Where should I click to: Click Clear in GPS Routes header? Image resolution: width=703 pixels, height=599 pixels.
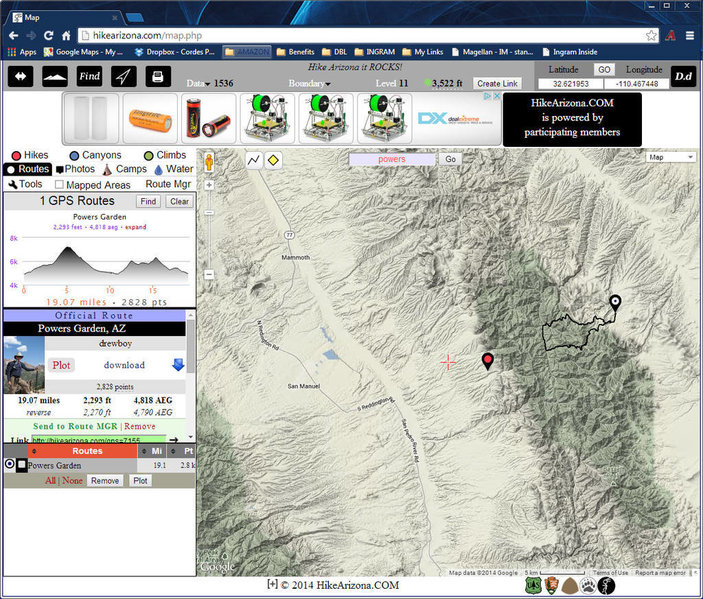(179, 201)
